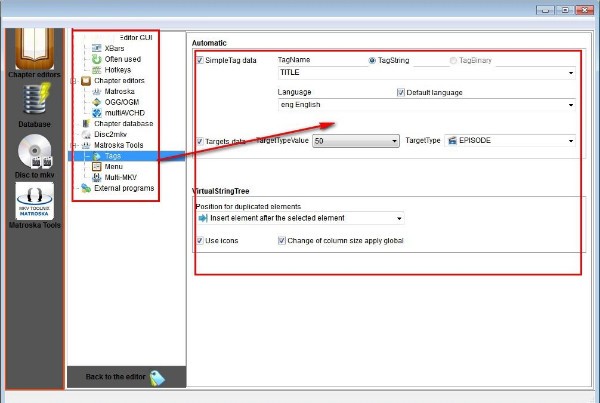Click the EPISODE clapperboard icon
The image size is (600, 403).
[452, 140]
